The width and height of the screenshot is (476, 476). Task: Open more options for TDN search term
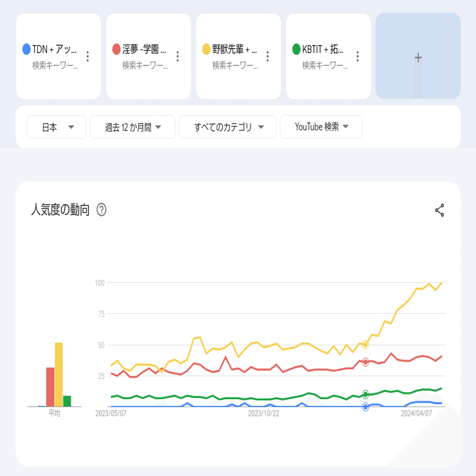point(88,57)
